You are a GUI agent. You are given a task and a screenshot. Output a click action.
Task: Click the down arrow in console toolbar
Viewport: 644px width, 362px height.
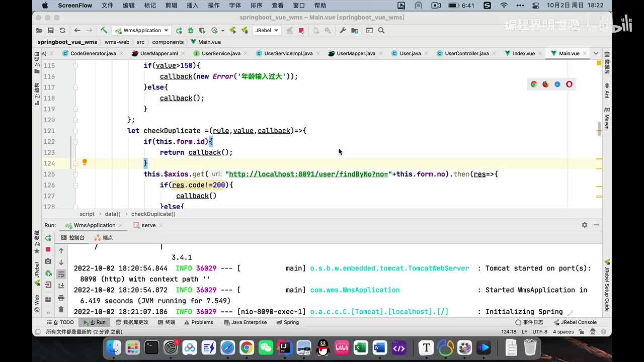[61, 262]
